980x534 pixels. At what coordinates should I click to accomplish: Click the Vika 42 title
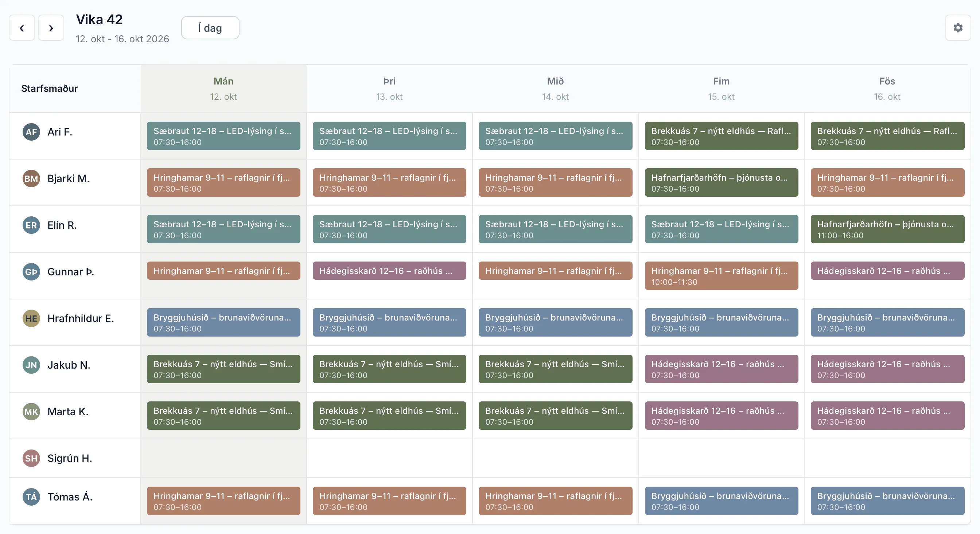(x=99, y=19)
